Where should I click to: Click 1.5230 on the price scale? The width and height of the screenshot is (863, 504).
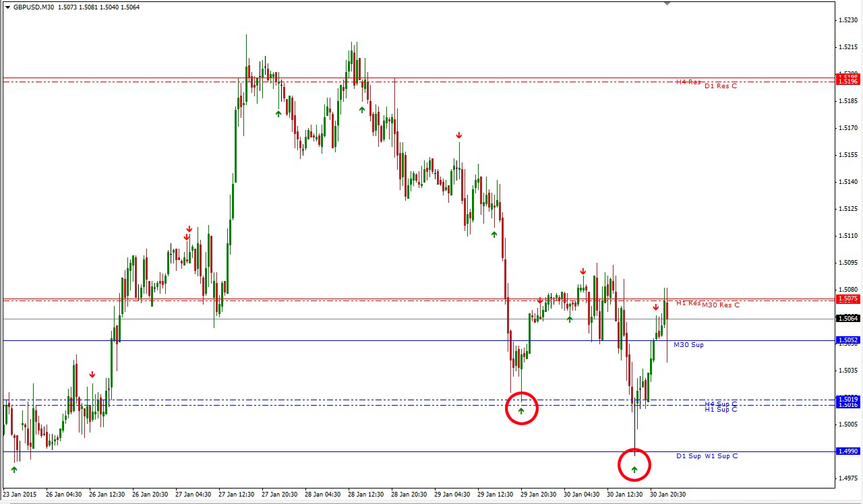847,20
